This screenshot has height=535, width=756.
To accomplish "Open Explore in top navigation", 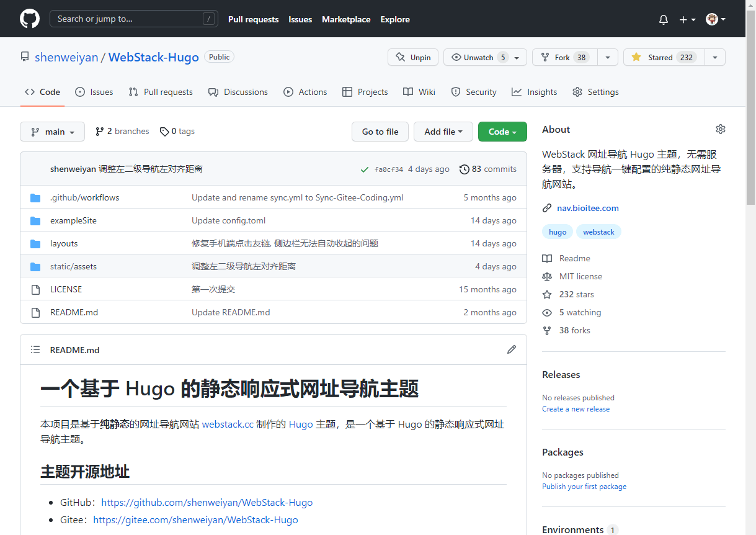I will (395, 19).
